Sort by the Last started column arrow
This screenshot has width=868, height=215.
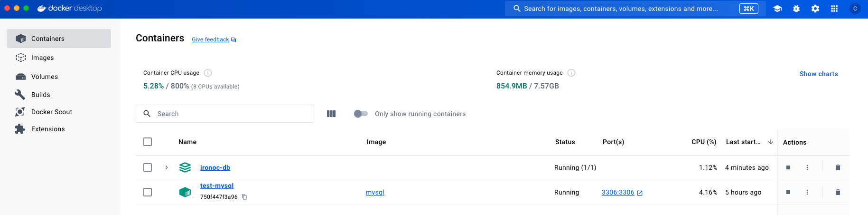pyautogui.click(x=771, y=142)
